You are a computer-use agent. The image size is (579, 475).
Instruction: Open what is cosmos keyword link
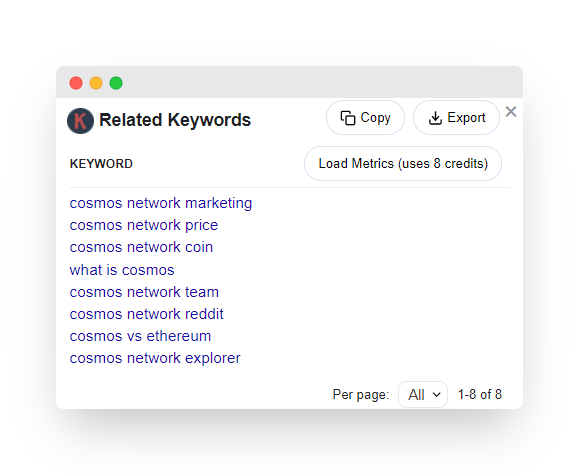click(122, 270)
